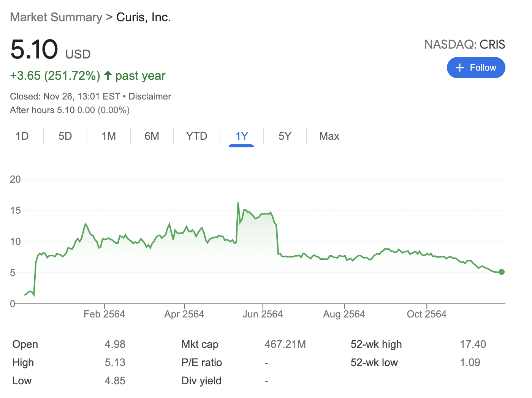The image size is (532, 398).
Task: Navigate back via Market Summary breadcrumb
Action: (x=56, y=17)
